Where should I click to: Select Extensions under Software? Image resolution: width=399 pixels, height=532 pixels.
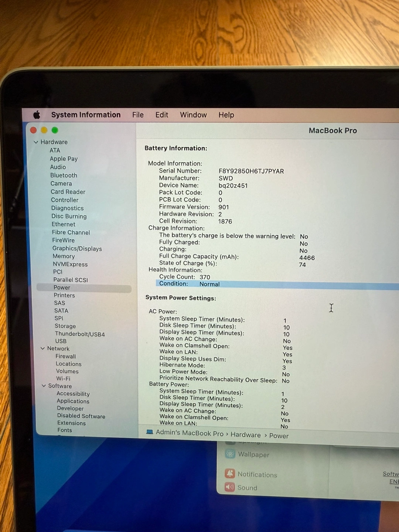pyautogui.click(x=72, y=423)
